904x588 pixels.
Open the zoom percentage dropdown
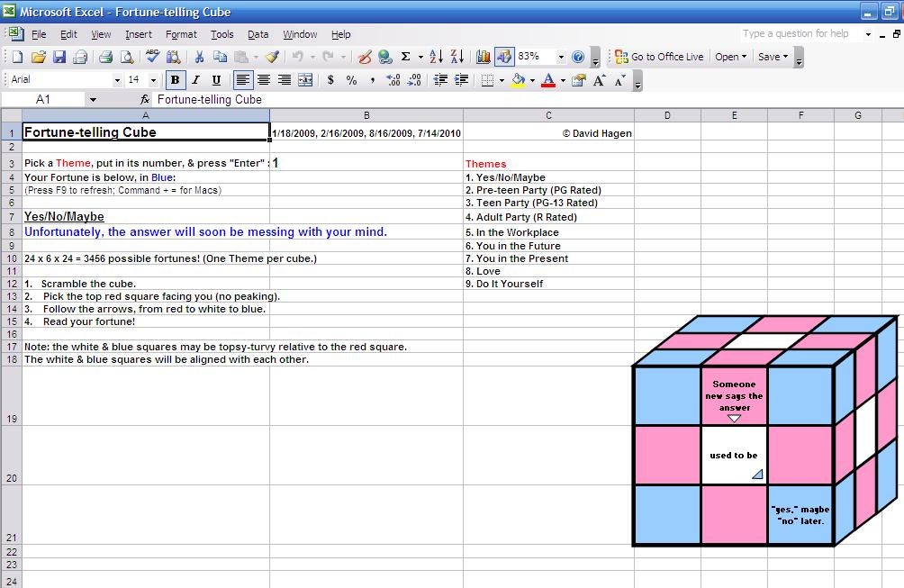point(561,57)
